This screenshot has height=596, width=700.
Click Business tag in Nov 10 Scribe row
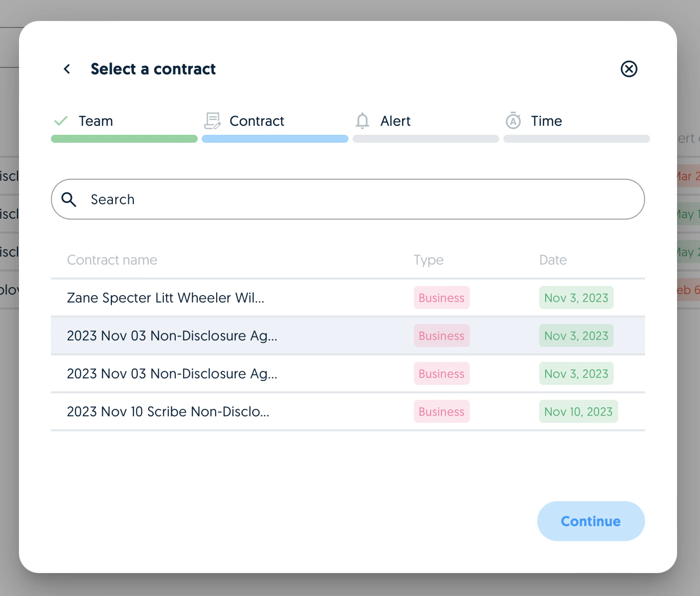pyautogui.click(x=441, y=411)
